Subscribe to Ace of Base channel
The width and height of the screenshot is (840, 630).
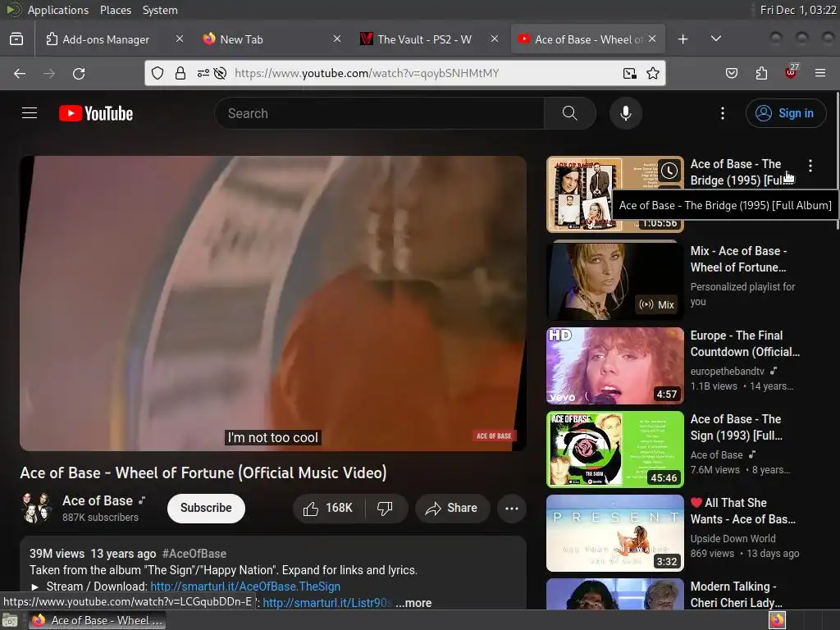tap(206, 508)
